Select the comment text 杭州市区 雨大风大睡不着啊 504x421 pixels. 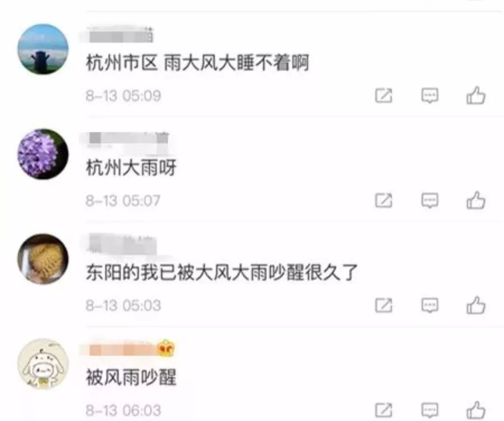coord(197,62)
